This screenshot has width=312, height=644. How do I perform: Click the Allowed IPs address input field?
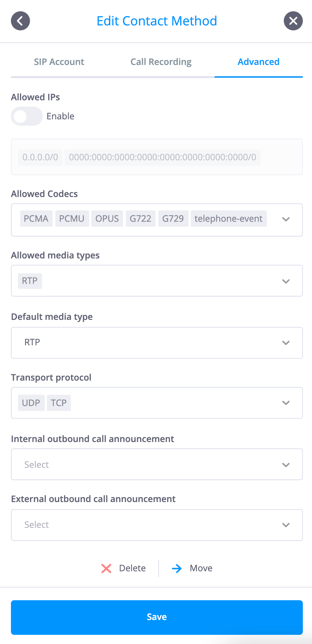(157, 157)
